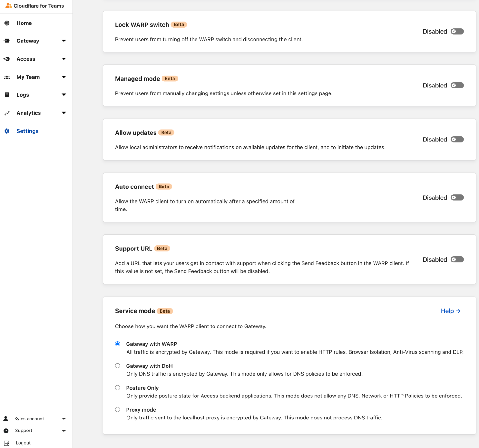Click the Lock WARP switch heading

(142, 25)
